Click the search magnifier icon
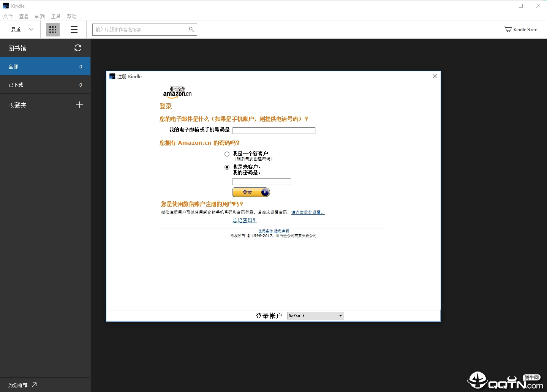Screen dimensions: 547x392 click(191, 29)
